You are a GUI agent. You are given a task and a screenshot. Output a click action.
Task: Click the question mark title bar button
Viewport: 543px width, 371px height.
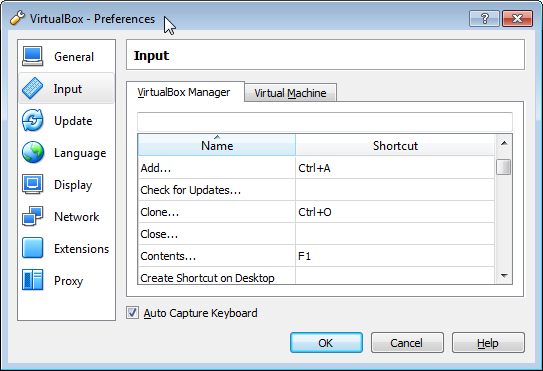[484, 18]
